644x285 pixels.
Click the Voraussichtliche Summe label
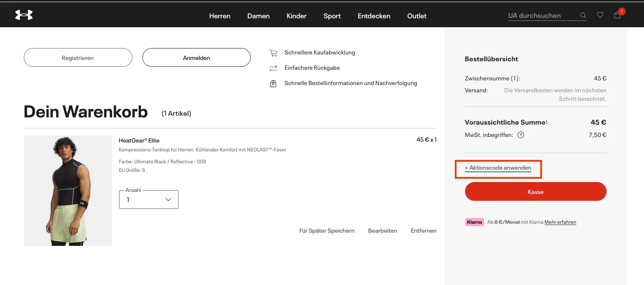point(506,123)
